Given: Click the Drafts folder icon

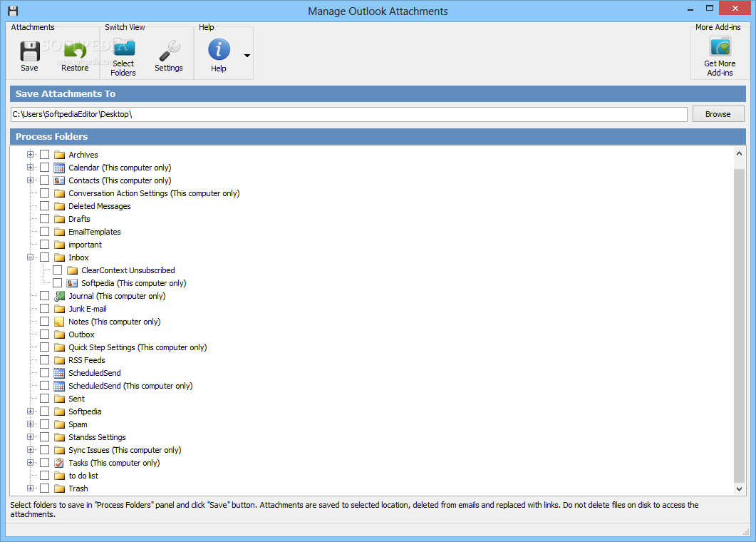Looking at the screenshot, I should [x=59, y=219].
